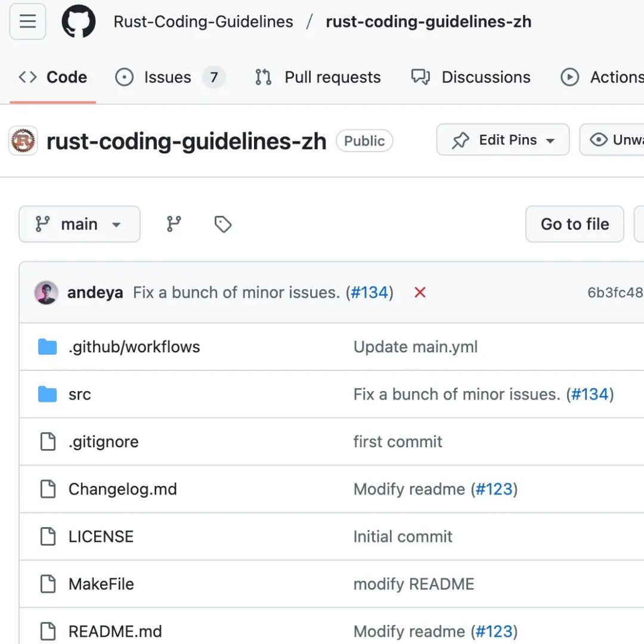644x644 pixels.
Task: Open modify README commit message
Action: click(414, 584)
